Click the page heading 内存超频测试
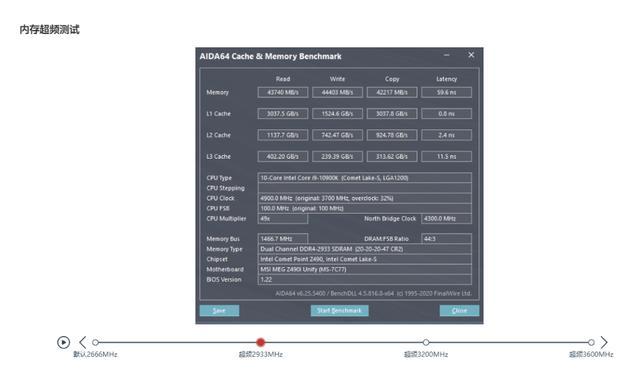 [x=49, y=29]
